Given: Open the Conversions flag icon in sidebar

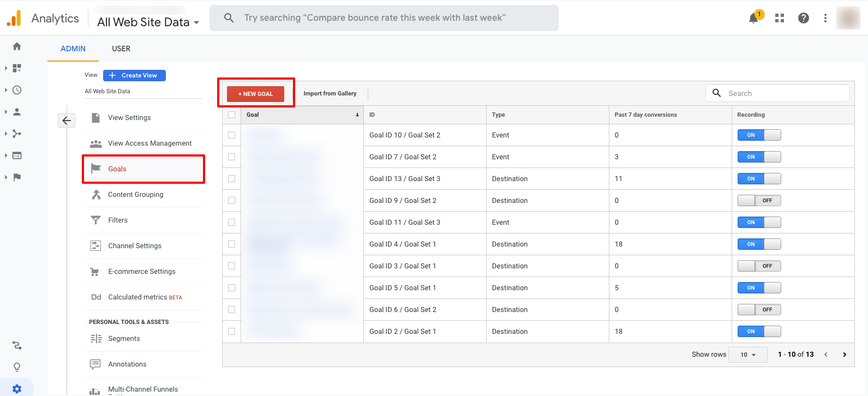Looking at the screenshot, I should (17, 177).
